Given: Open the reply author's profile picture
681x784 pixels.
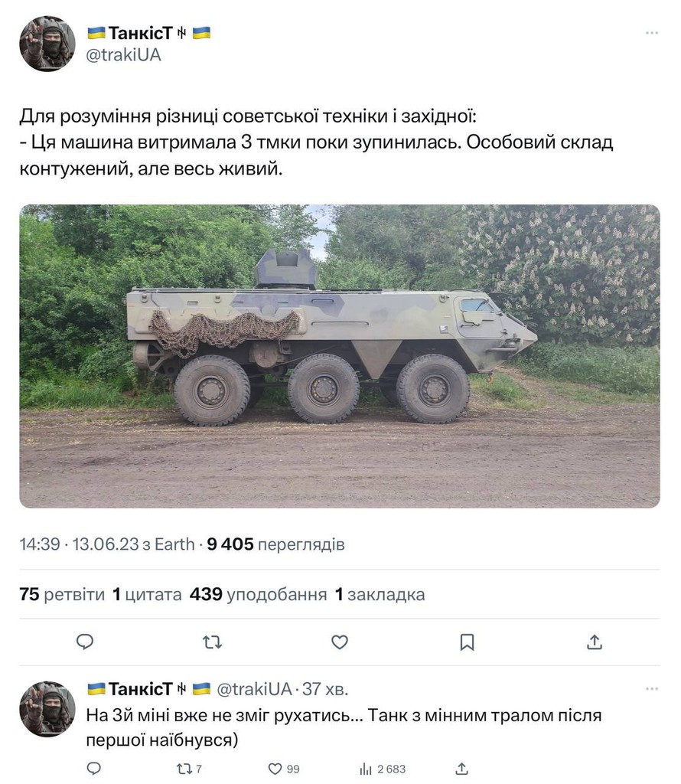Looking at the screenshot, I should coord(47,703).
